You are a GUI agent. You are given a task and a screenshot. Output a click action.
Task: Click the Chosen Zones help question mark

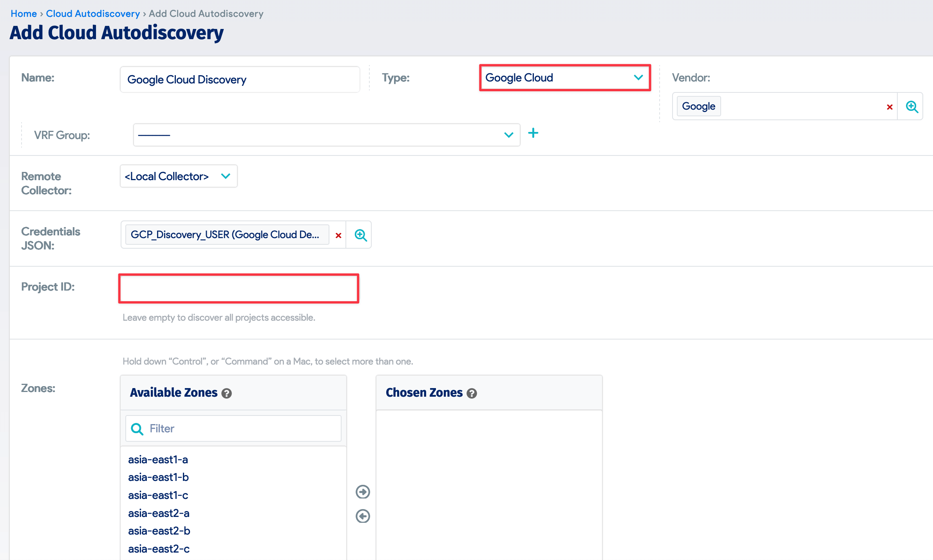click(472, 393)
